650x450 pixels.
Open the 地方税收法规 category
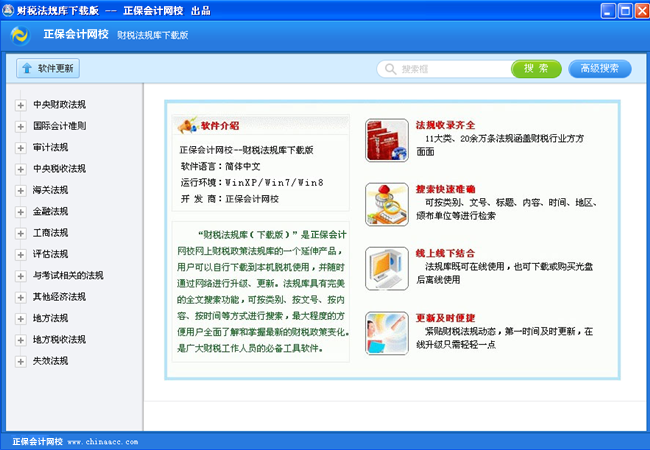coord(56,340)
